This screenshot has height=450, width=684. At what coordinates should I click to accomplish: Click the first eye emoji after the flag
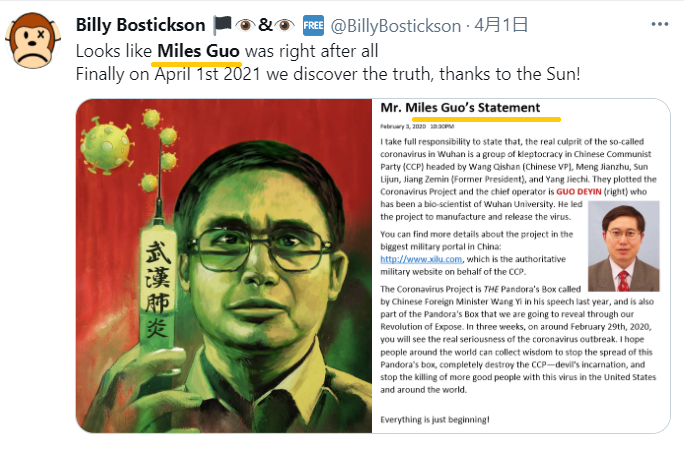click(245, 25)
